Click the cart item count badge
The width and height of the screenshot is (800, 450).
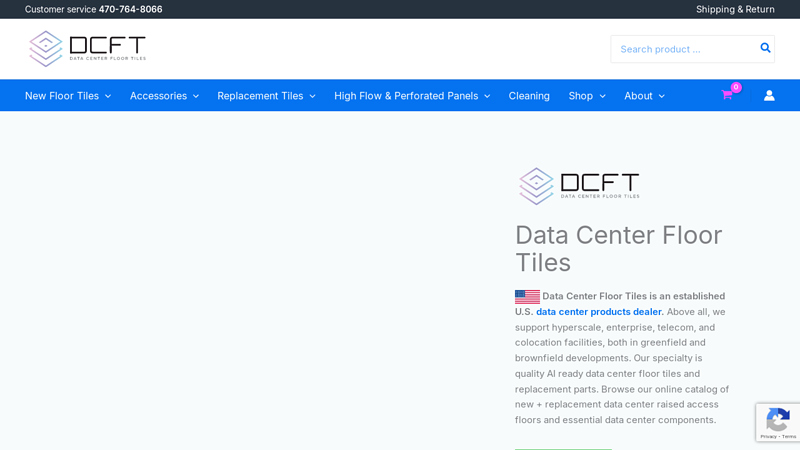(x=736, y=87)
